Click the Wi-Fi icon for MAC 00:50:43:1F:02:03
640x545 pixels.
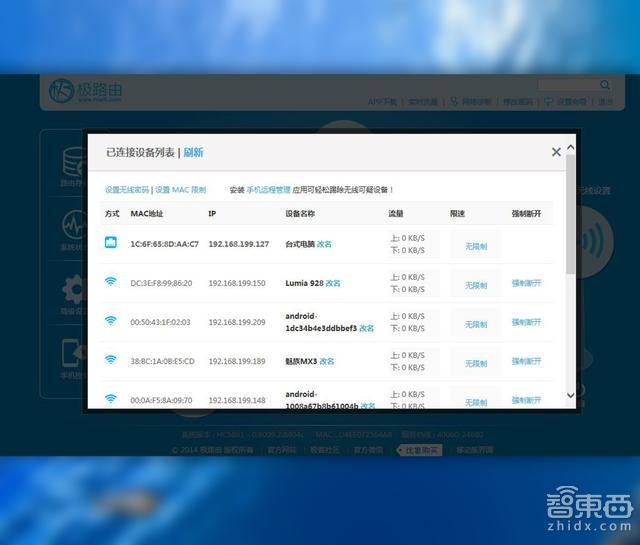111,322
